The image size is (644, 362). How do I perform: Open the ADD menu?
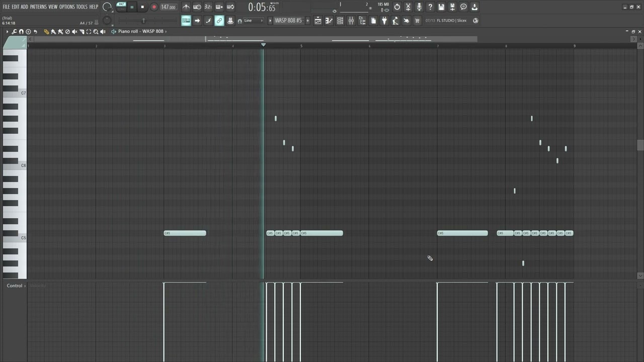click(x=24, y=7)
